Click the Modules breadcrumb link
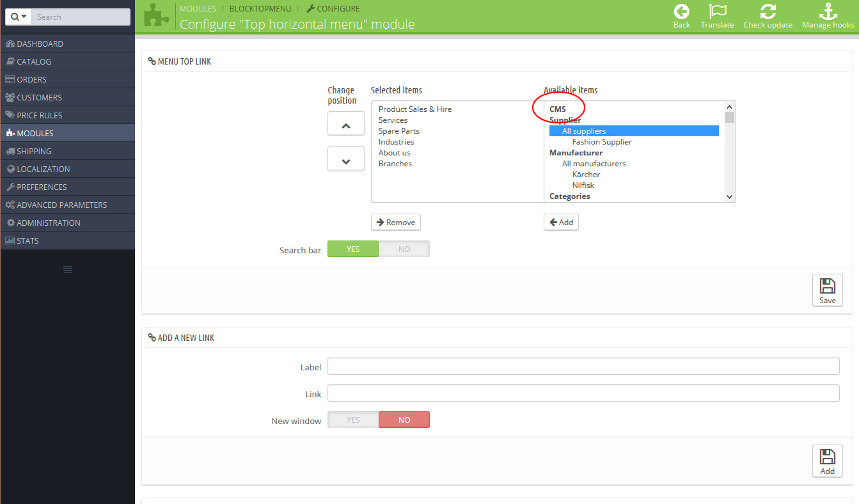859x504 pixels. [198, 8]
